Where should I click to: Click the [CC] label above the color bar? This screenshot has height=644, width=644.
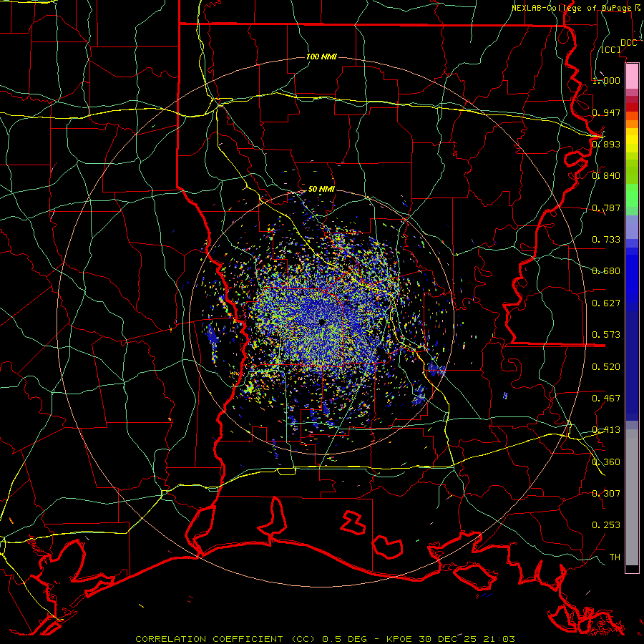[x=611, y=49]
